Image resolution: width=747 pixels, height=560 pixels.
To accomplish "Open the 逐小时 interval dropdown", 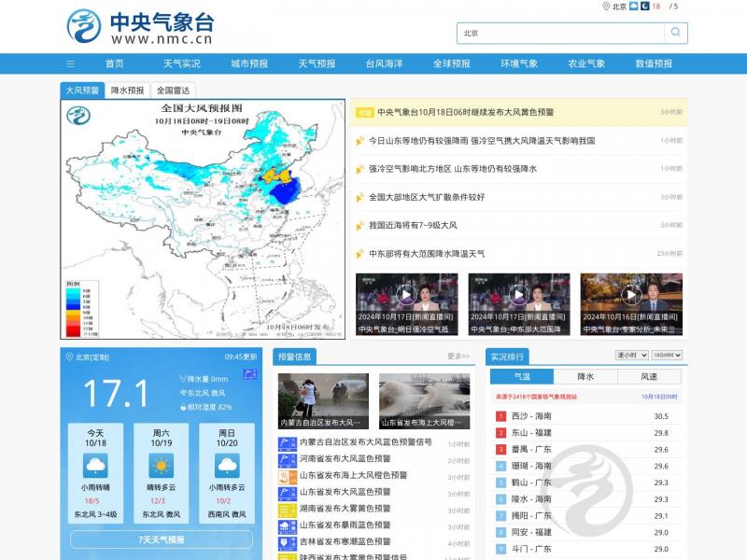I will point(631,356).
